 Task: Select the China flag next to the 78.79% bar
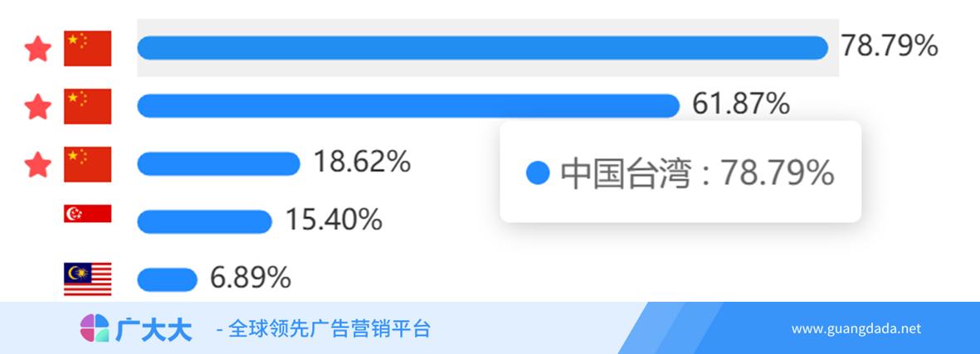coord(87,48)
